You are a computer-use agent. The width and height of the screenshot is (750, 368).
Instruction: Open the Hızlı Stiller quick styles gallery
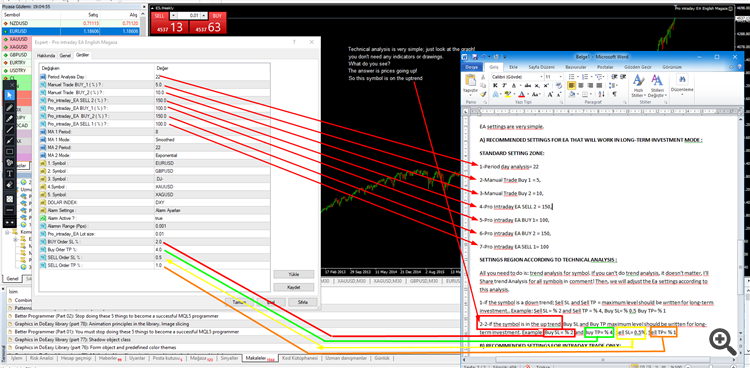click(638, 86)
